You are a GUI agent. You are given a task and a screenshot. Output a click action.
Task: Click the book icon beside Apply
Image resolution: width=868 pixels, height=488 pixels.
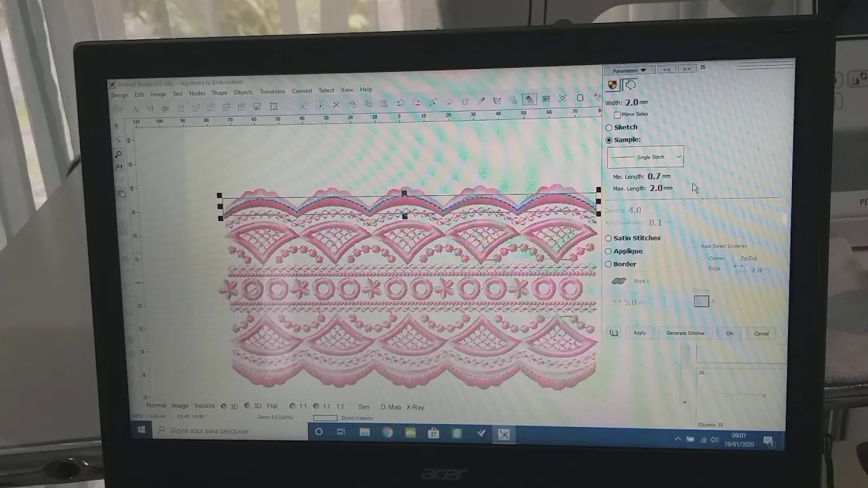point(614,333)
